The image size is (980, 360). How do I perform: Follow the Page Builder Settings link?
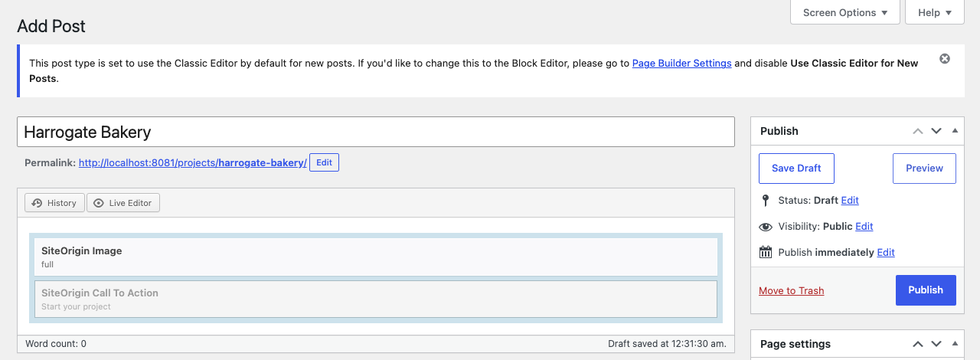point(681,63)
